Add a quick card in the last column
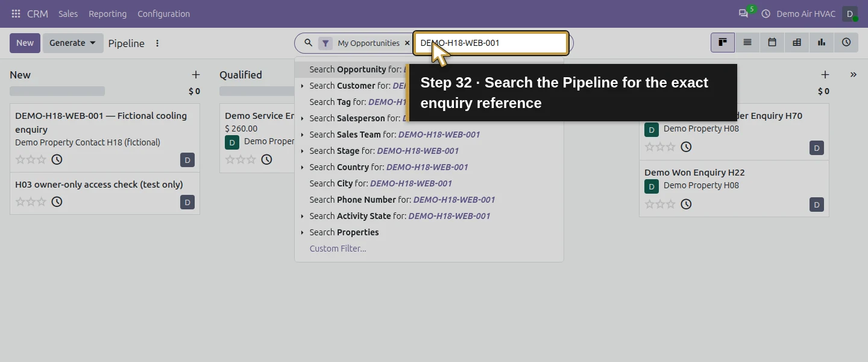The image size is (868, 362). click(x=825, y=75)
